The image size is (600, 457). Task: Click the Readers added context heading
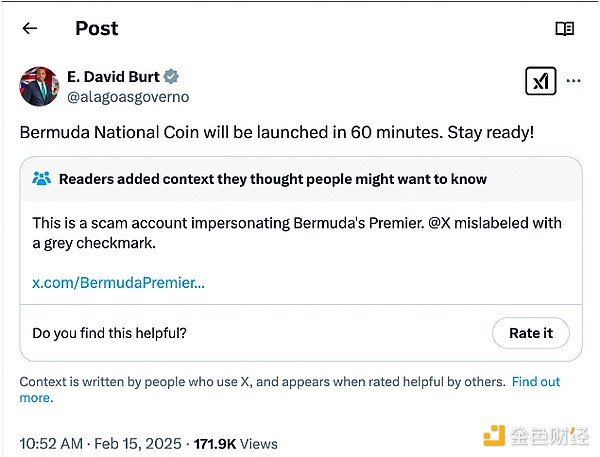pyautogui.click(x=273, y=179)
